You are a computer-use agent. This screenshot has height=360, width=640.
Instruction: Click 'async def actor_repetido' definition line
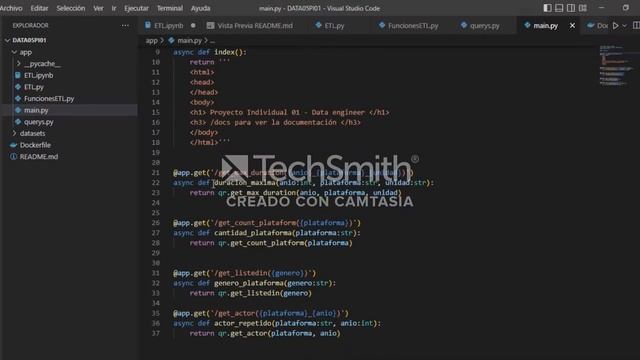click(x=277, y=323)
